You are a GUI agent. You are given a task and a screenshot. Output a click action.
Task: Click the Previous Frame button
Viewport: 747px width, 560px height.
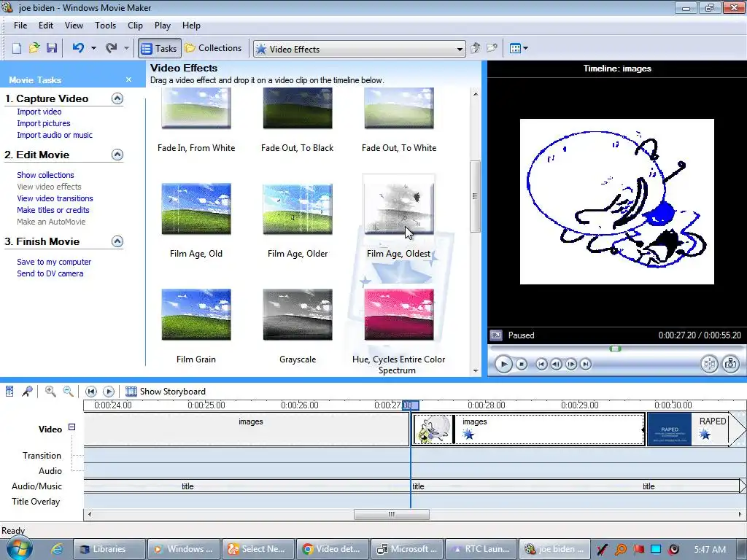point(556,365)
